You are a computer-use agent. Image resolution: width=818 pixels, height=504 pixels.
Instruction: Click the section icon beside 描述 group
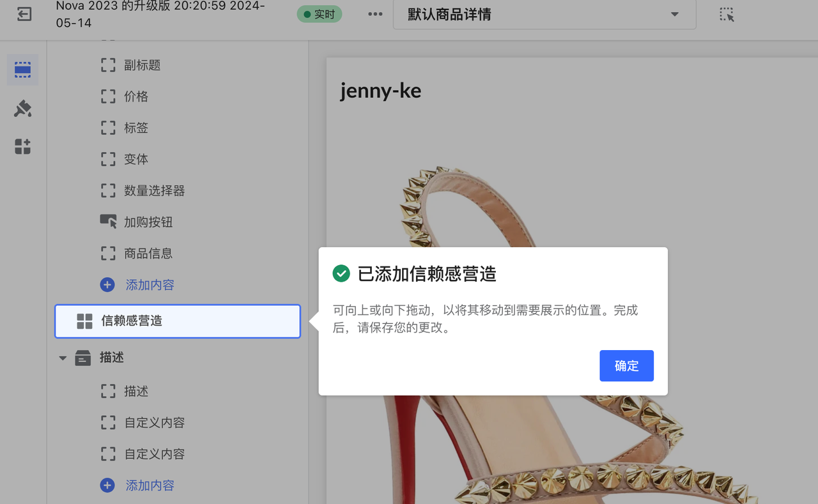point(82,358)
